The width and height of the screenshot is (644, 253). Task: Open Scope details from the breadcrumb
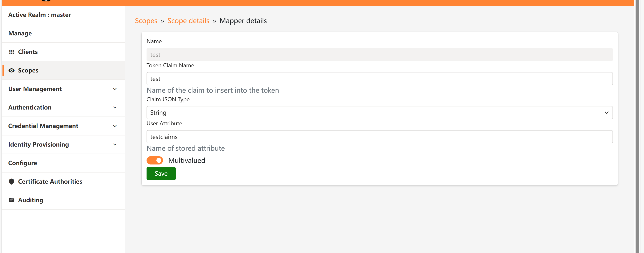tap(188, 21)
